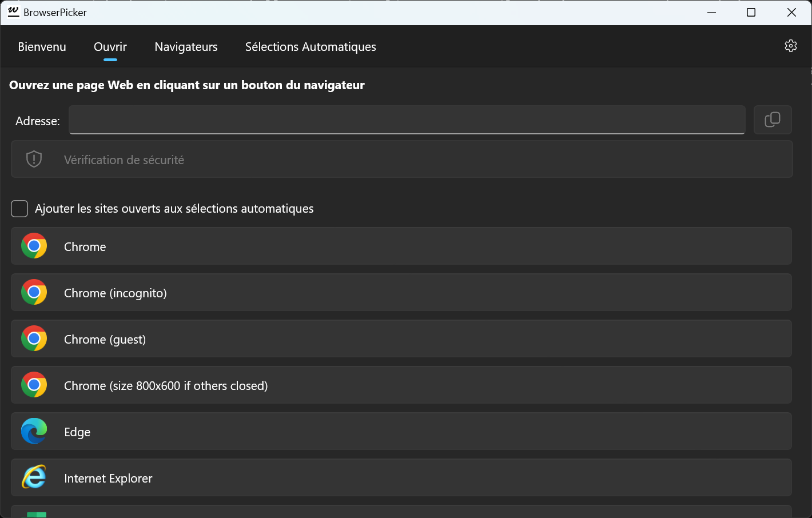The width and height of the screenshot is (812, 518).
Task: Switch to the Bienvenu tab
Action: [42, 47]
